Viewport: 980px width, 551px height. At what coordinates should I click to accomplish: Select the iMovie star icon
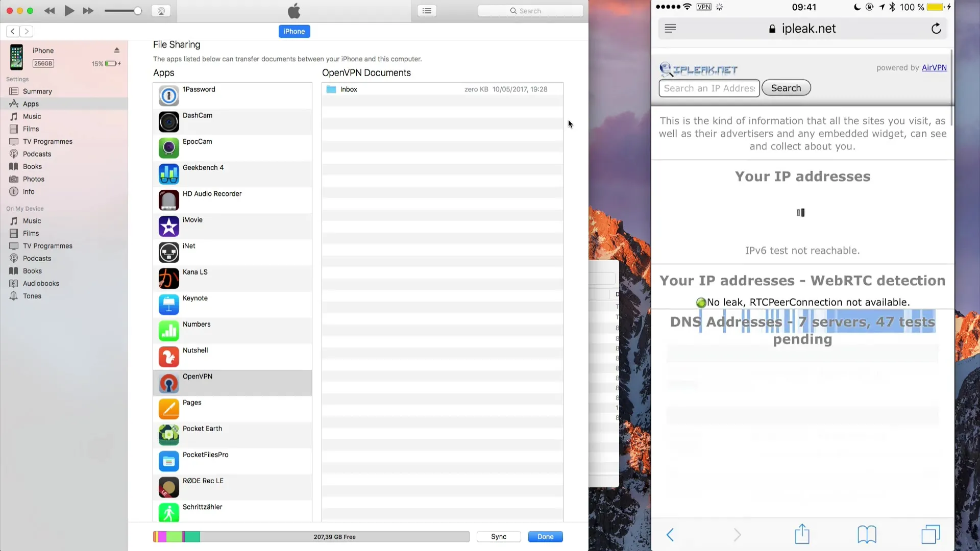pyautogui.click(x=168, y=226)
